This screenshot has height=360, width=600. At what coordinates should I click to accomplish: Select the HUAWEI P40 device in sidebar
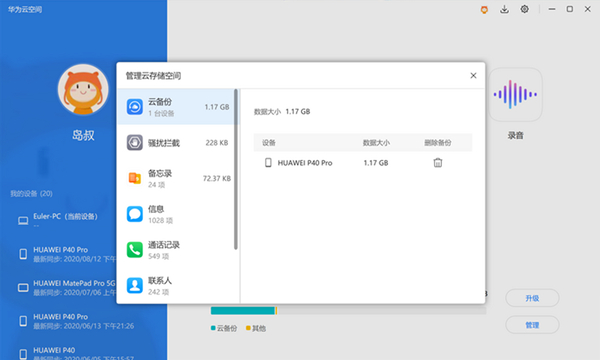point(77,354)
